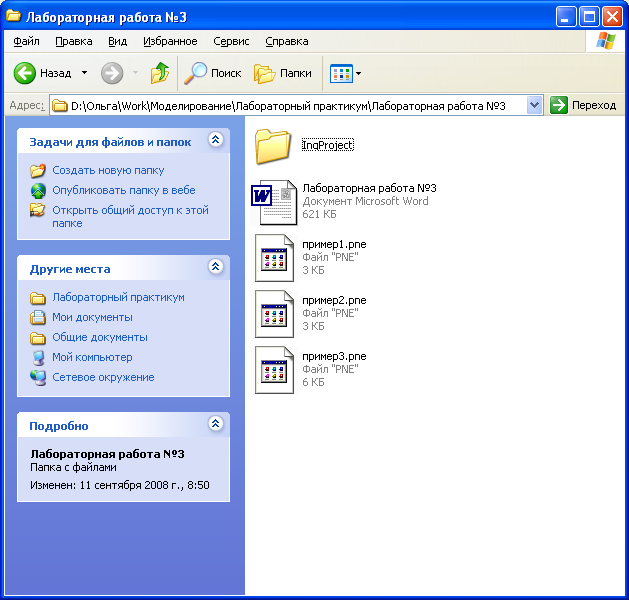Select the Word document icon
This screenshot has width=629, height=600.
pos(274,202)
